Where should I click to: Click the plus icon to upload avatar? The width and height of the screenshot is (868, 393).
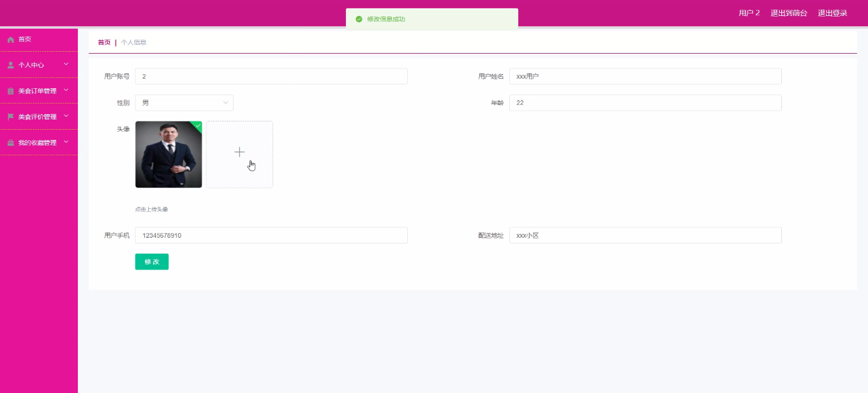[239, 152]
